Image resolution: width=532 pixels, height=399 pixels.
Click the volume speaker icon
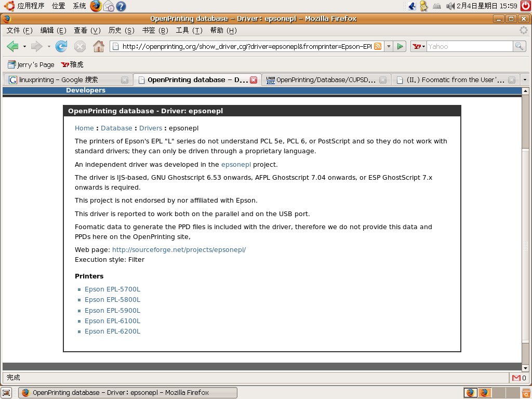coord(450,6)
